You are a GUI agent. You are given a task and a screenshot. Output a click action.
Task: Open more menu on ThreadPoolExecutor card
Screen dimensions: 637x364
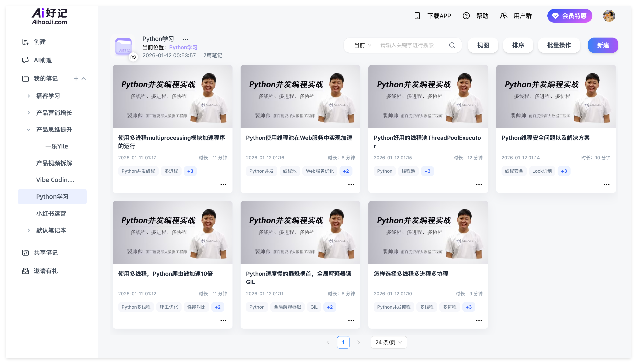479,185
